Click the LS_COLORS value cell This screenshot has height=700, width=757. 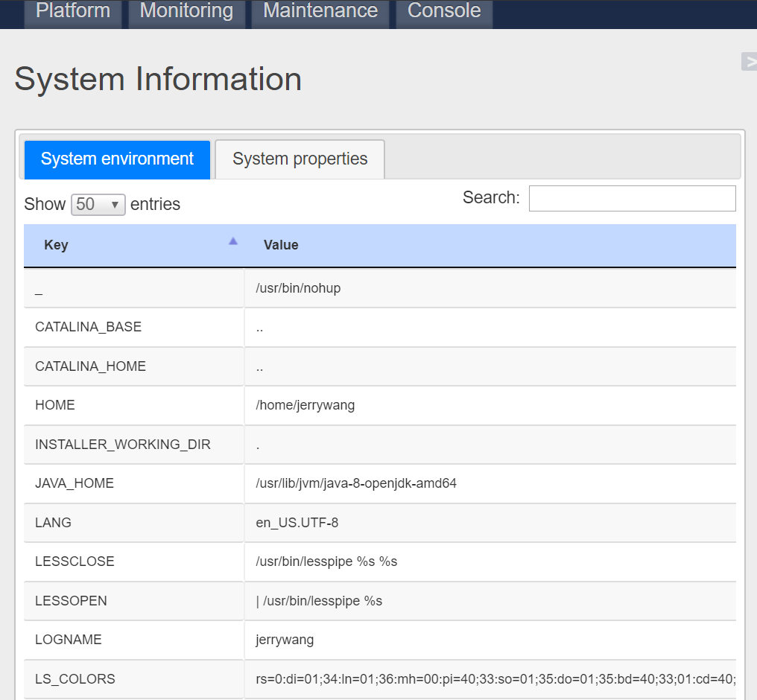click(492, 679)
